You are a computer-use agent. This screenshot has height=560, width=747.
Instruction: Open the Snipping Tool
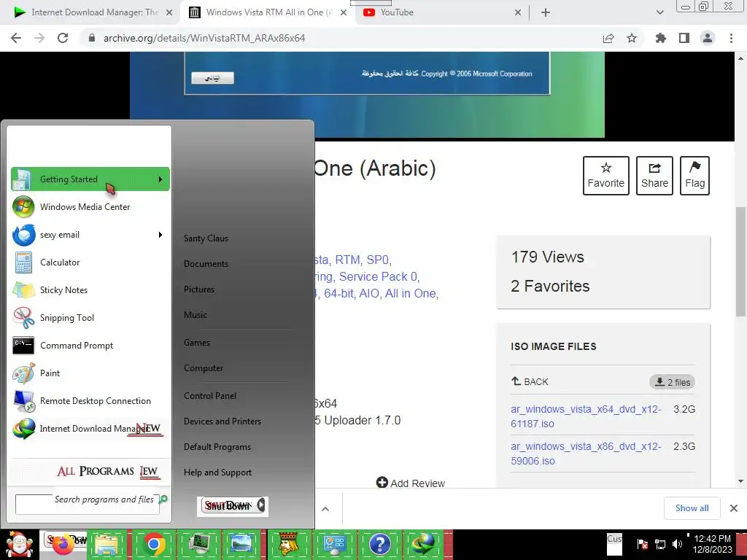pyautogui.click(x=90, y=318)
